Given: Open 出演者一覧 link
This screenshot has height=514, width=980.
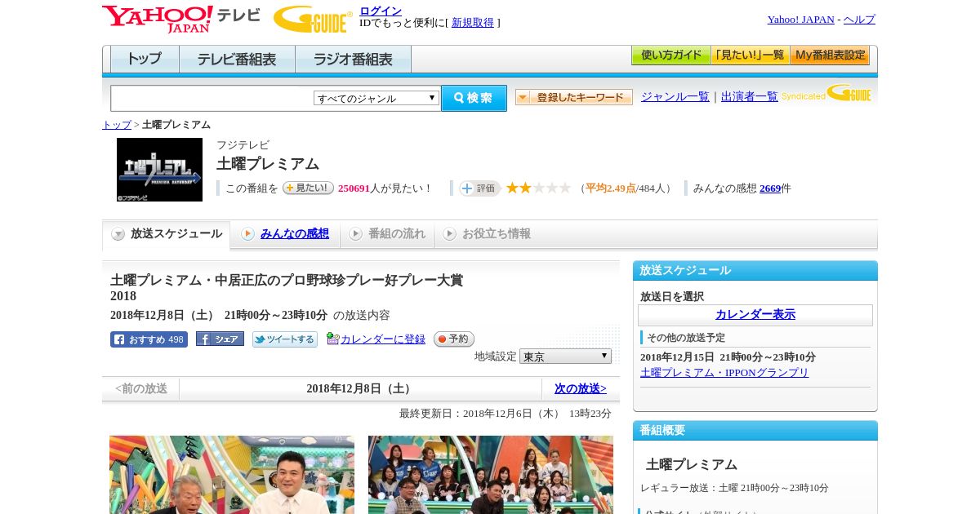Looking at the screenshot, I should click(750, 96).
